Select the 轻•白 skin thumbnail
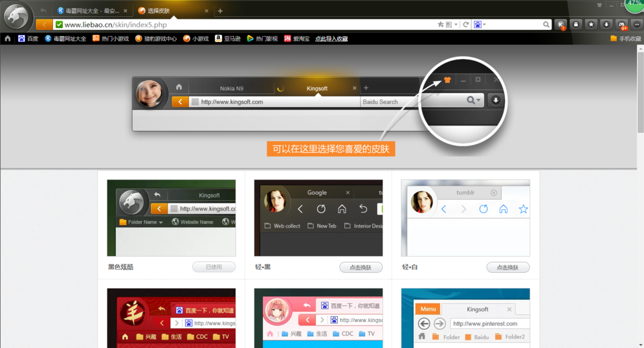 click(465, 218)
